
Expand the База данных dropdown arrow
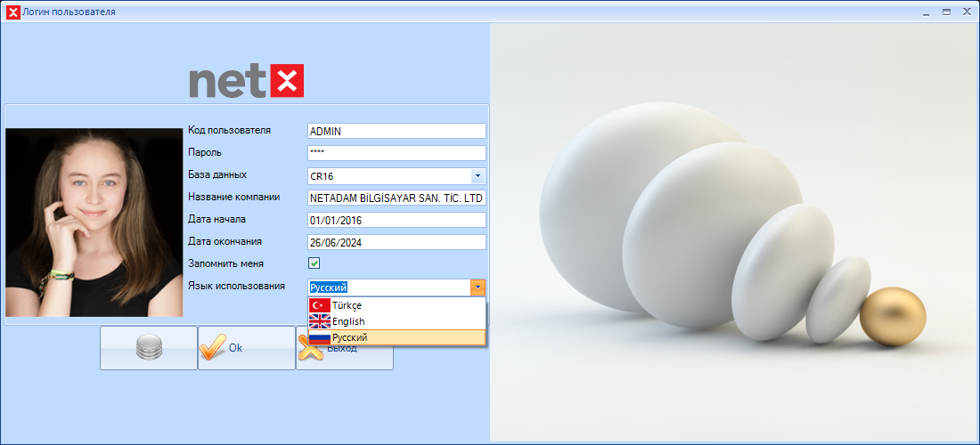click(478, 176)
